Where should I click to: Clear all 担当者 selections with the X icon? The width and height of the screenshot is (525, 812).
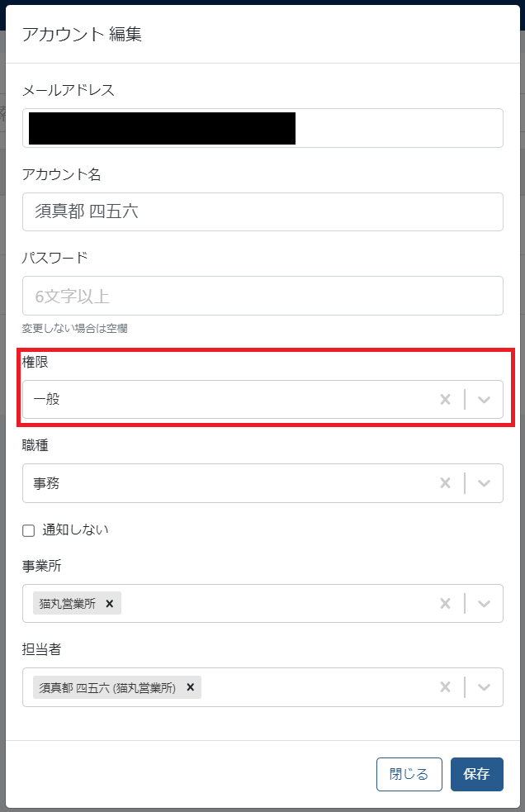click(x=445, y=686)
